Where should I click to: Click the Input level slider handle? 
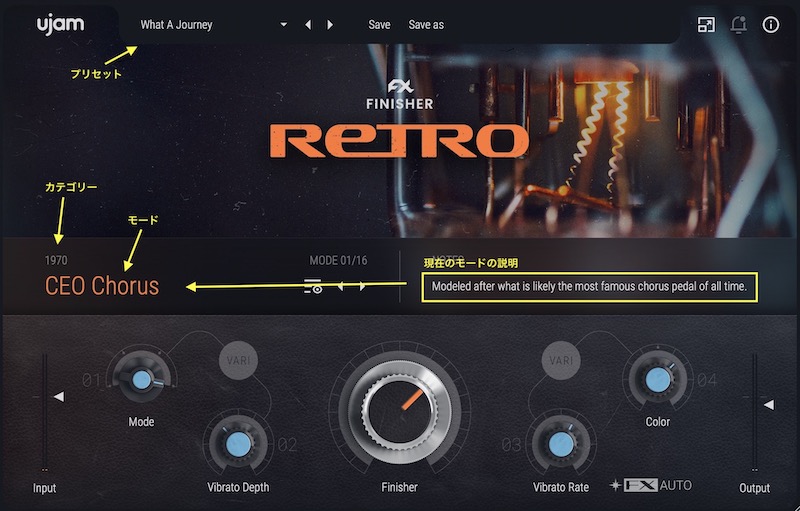[59, 396]
